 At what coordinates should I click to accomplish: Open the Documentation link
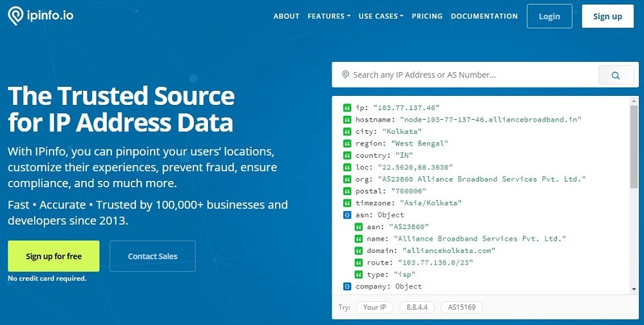(x=484, y=17)
